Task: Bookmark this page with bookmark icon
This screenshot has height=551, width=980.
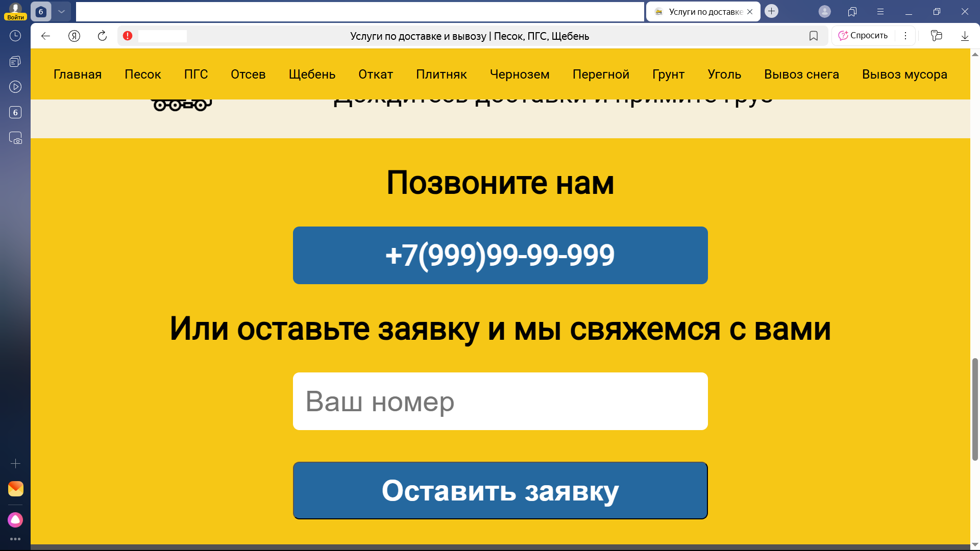Action: [814, 36]
